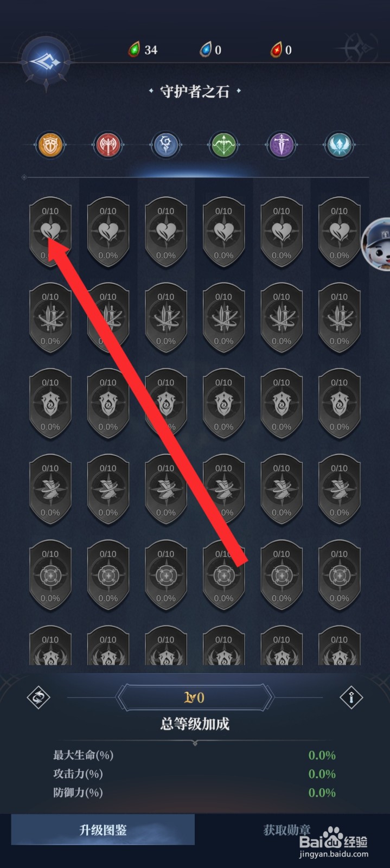Open the crosshair stone under the light-blue wings class

pyautogui.click(x=339, y=575)
